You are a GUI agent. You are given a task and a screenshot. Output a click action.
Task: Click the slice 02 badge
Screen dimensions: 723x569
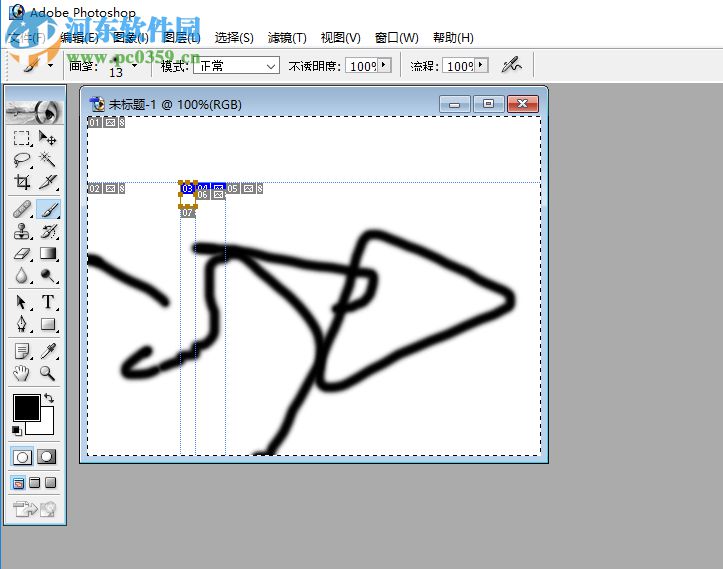pyautogui.click(x=94, y=188)
